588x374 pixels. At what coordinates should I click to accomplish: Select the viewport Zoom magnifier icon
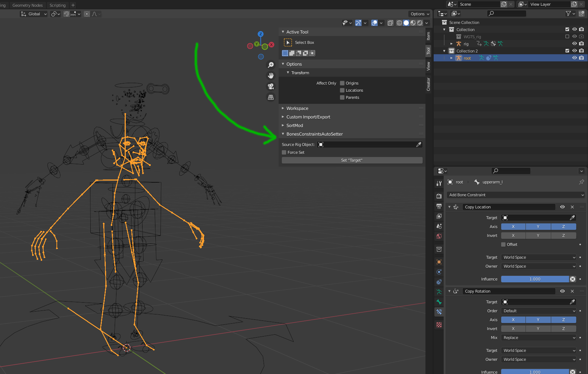[271, 65]
